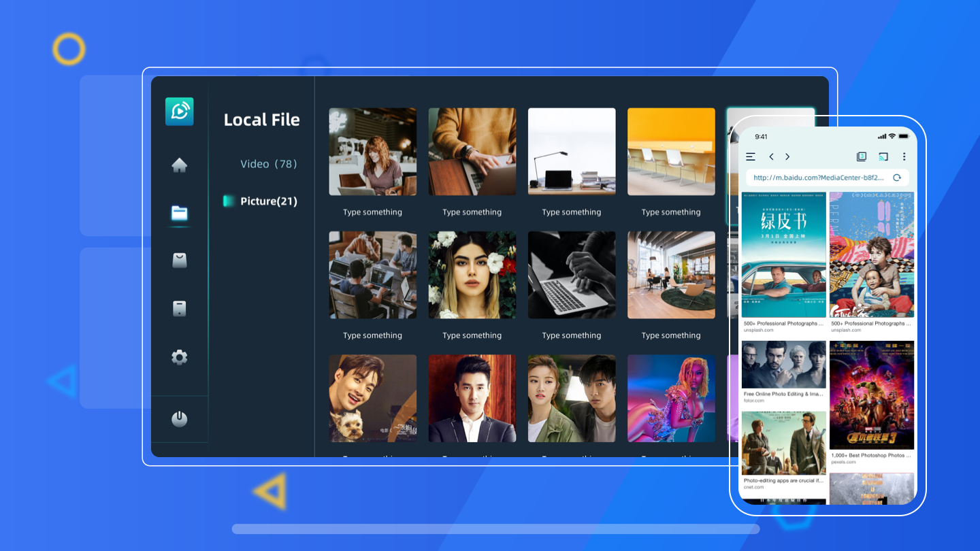Open the Local File folder icon
980x551 pixels.
click(x=180, y=213)
